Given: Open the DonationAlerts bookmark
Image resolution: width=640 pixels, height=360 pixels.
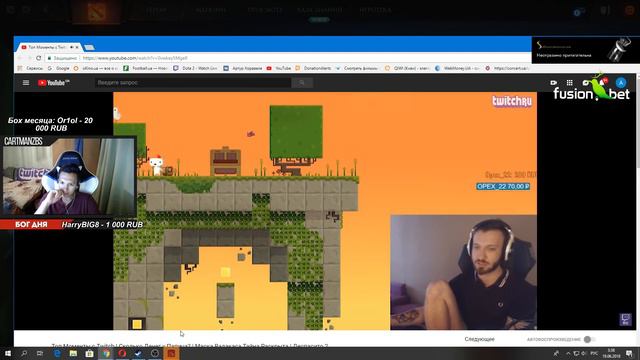Looking at the screenshot, I should click(313, 68).
